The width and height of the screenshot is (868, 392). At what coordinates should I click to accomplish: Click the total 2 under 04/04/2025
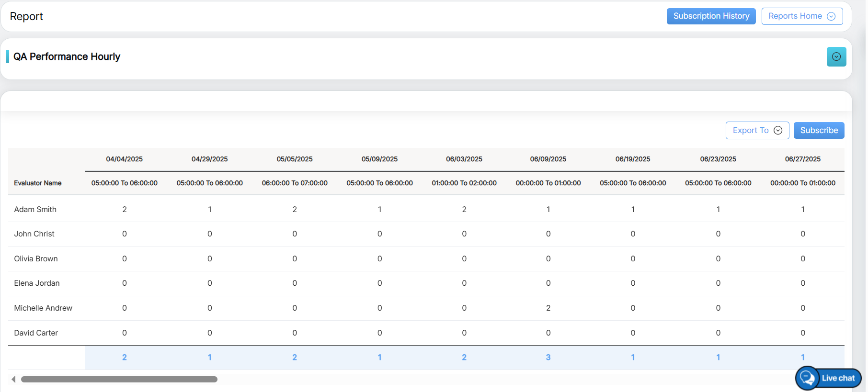(x=125, y=358)
